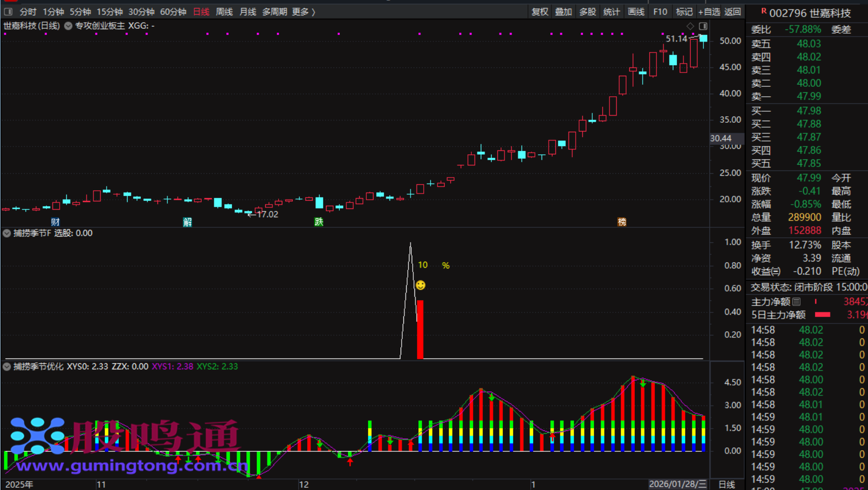This screenshot has height=490, width=868.
Task: Click the 2026/01/28 date label on timeline
Action: 677,484
